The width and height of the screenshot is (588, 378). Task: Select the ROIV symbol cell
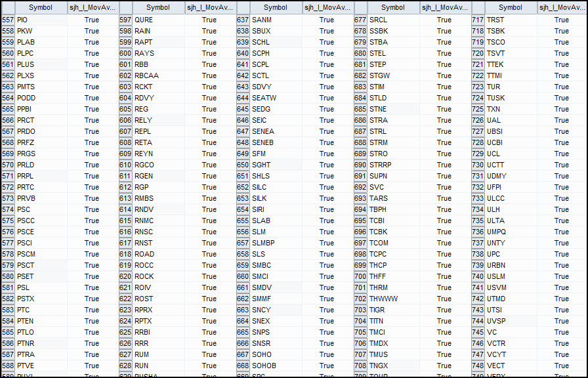(x=158, y=287)
